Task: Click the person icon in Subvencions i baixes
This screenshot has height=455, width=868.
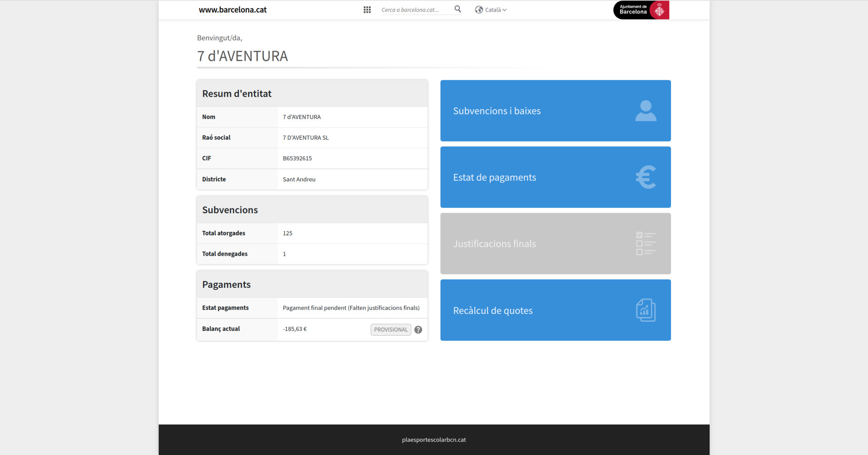Action: click(646, 111)
